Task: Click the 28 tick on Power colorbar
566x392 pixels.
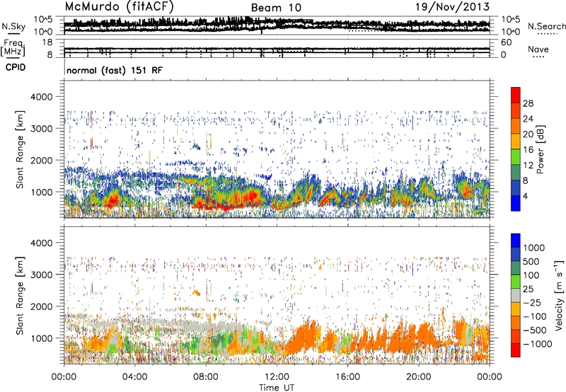Action: [x=528, y=103]
